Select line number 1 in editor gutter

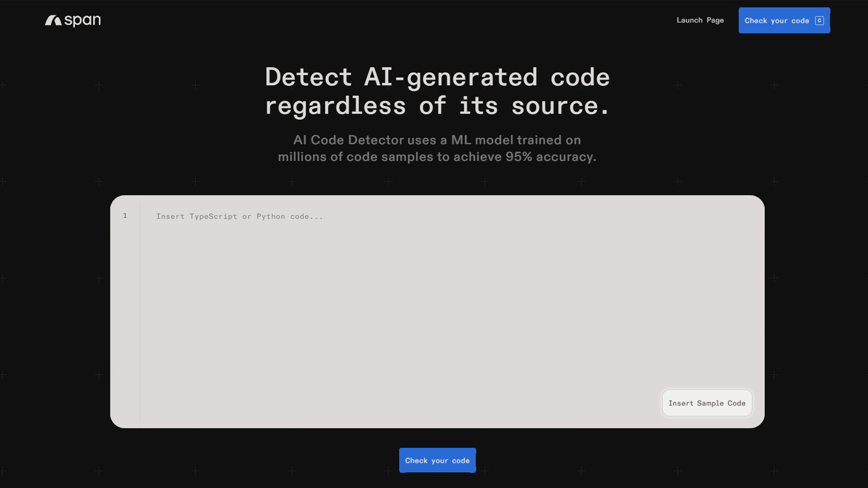point(125,216)
